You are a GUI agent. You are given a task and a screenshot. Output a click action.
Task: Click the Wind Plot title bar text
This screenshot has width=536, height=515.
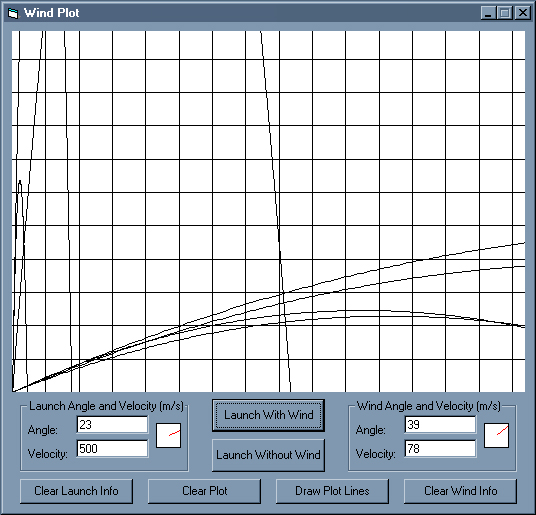pyautogui.click(x=52, y=13)
